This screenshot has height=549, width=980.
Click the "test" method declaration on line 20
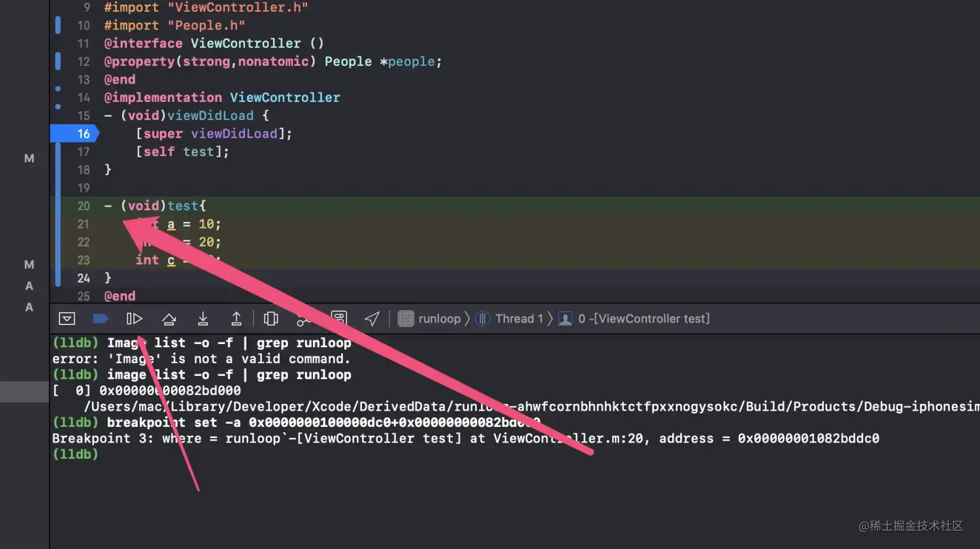(183, 206)
